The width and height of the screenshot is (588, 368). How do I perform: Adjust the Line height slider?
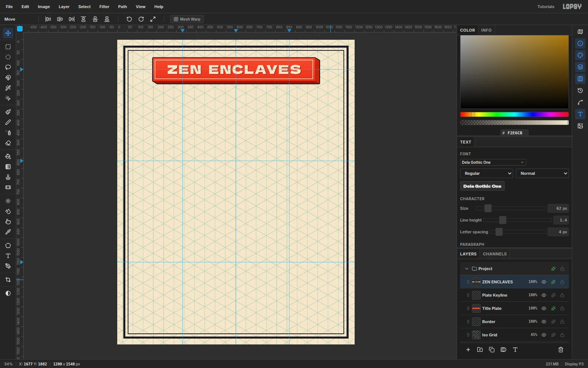tap(517, 220)
